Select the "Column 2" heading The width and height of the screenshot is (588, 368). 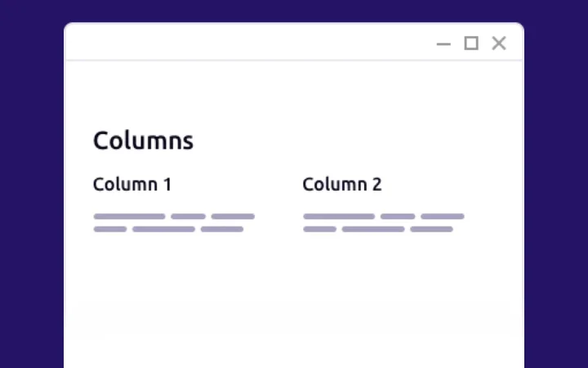click(x=342, y=184)
